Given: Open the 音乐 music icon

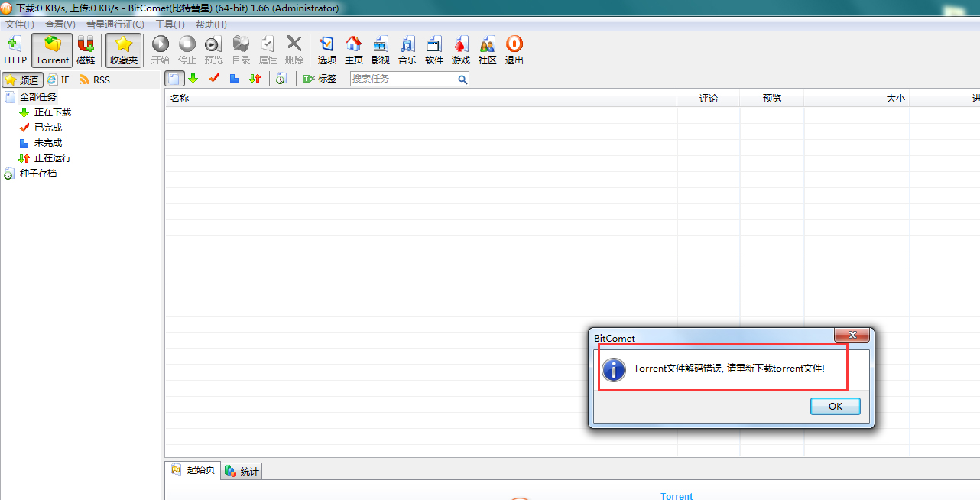Looking at the screenshot, I should (x=407, y=50).
